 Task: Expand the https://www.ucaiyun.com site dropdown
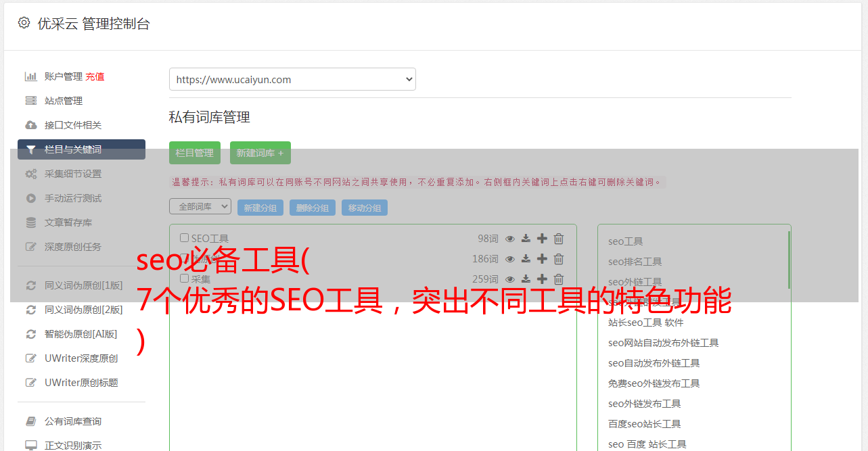point(292,79)
